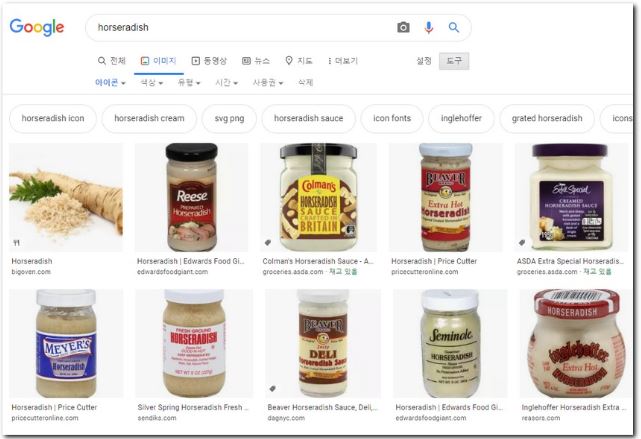This screenshot has width=641, height=439.
Task: Click the 삭제 clear filters link
Action: click(x=305, y=83)
